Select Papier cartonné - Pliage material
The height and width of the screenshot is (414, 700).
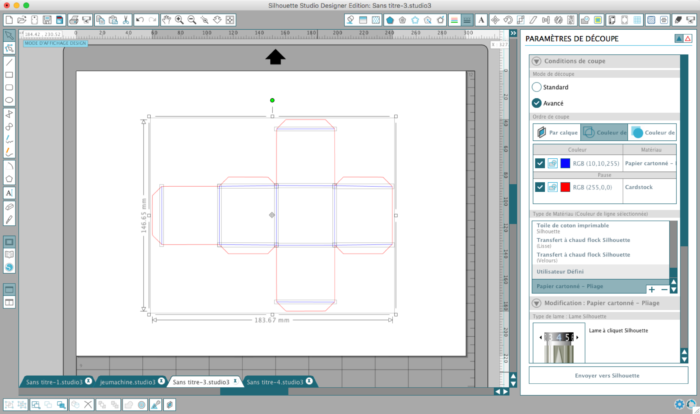[x=589, y=286]
